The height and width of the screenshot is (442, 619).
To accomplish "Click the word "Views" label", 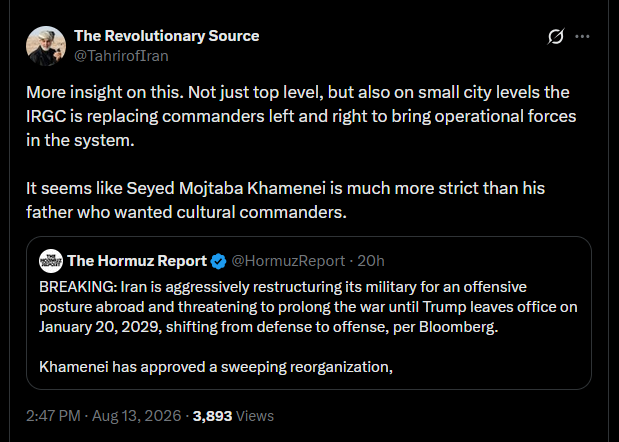I will tap(255, 416).
